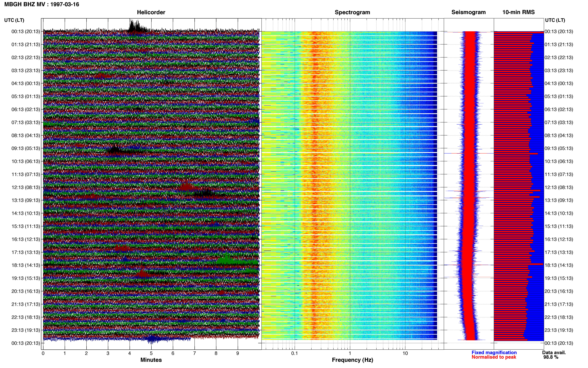
Task: Click the left '09:13 (05:13)' time label
Action: pos(26,148)
